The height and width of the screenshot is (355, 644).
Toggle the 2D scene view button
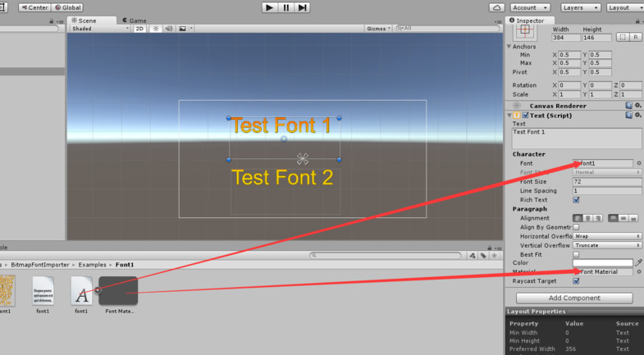140,29
